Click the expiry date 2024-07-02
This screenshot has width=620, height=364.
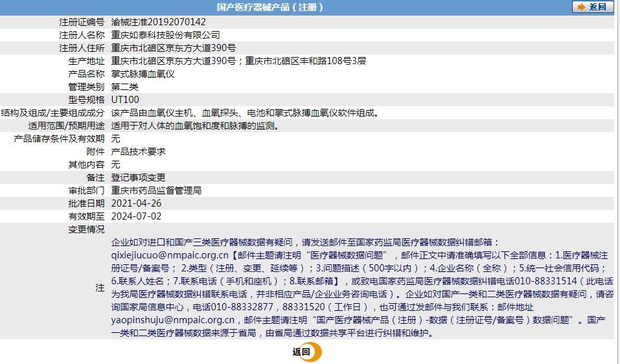pyautogui.click(x=137, y=216)
